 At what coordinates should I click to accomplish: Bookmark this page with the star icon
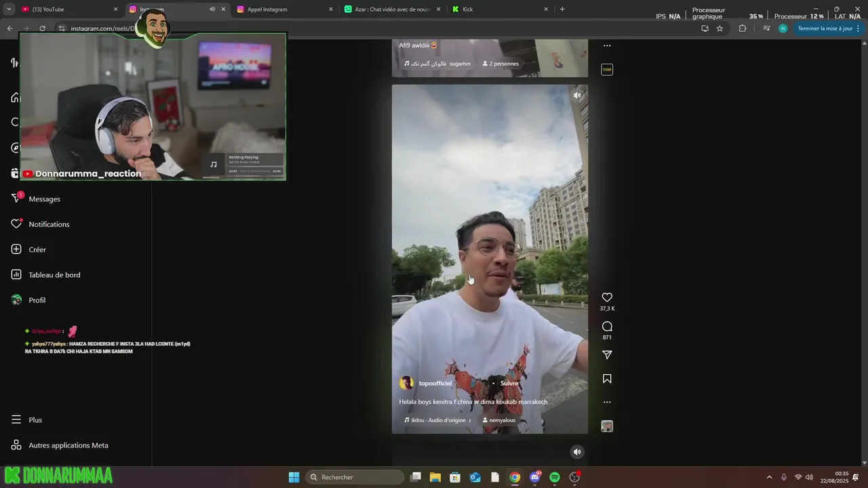point(719,28)
